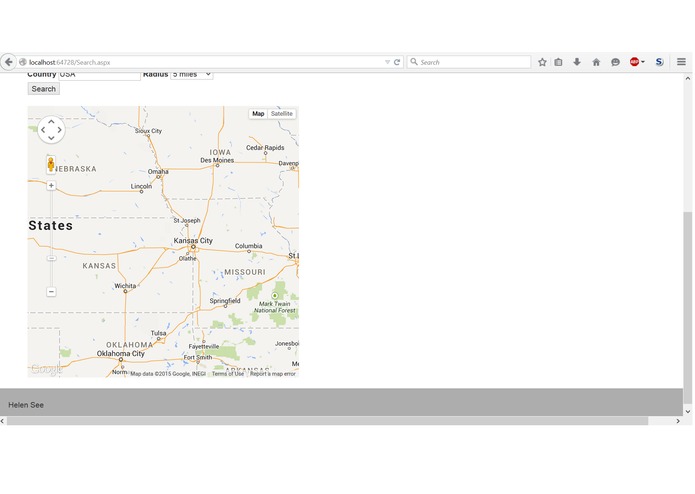Open downloads arrow icon
The width and height of the screenshot is (695, 494).
pyautogui.click(x=577, y=62)
